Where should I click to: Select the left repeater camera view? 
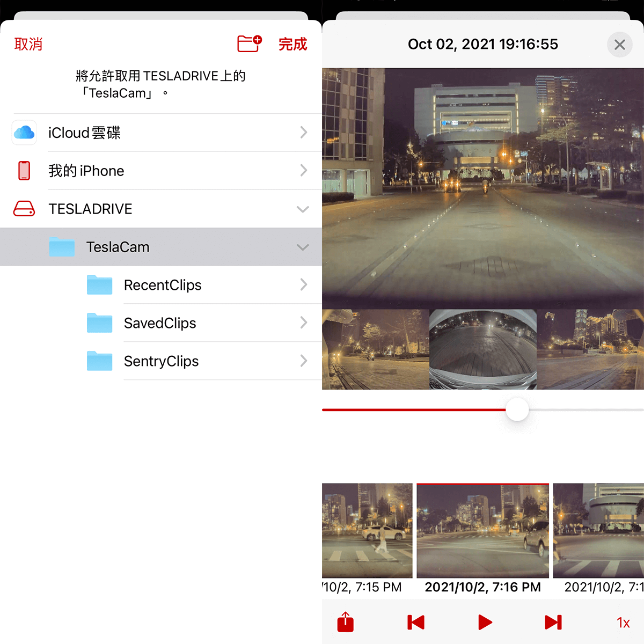point(375,349)
